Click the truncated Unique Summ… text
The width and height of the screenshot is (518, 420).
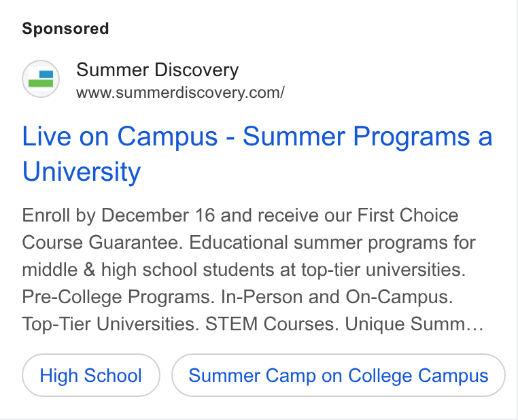click(414, 324)
